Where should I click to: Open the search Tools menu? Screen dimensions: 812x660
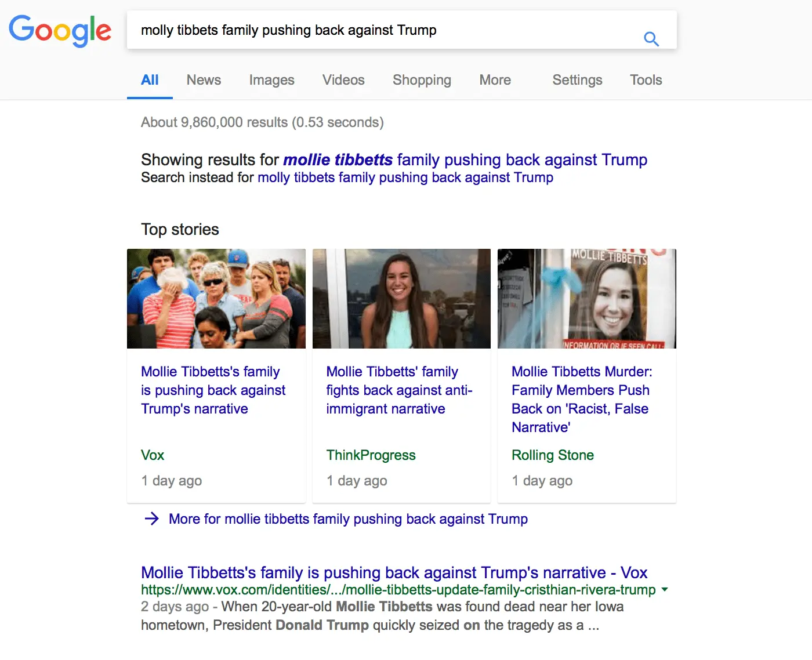(646, 80)
